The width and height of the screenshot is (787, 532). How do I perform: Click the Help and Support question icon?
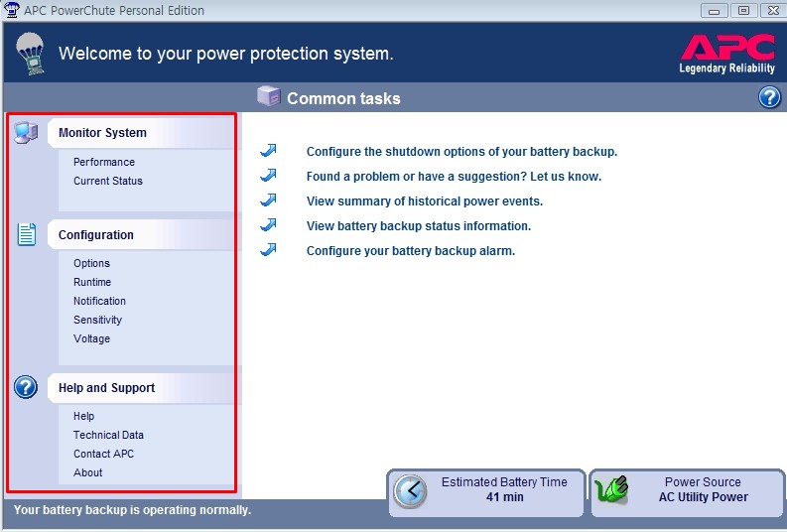[26, 387]
